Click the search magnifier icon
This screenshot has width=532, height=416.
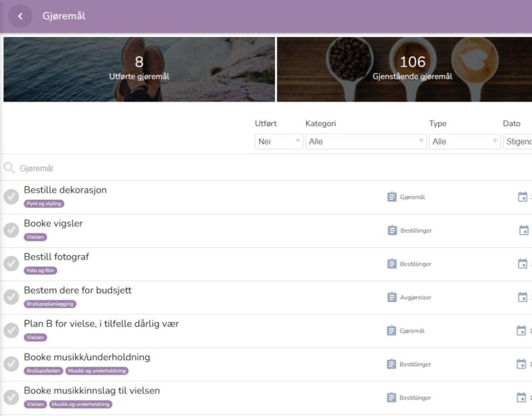coord(9,168)
